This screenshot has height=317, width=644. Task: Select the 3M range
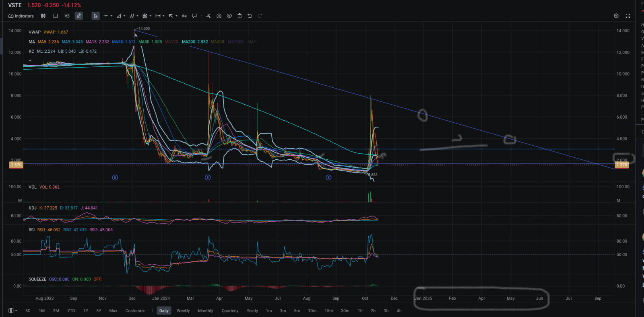tap(56, 311)
